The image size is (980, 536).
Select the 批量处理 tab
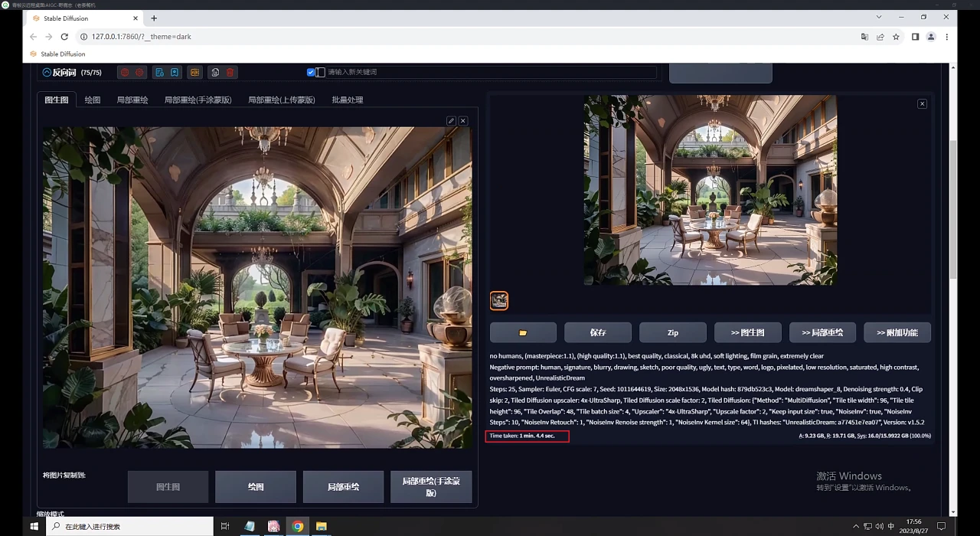click(x=348, y=100)
